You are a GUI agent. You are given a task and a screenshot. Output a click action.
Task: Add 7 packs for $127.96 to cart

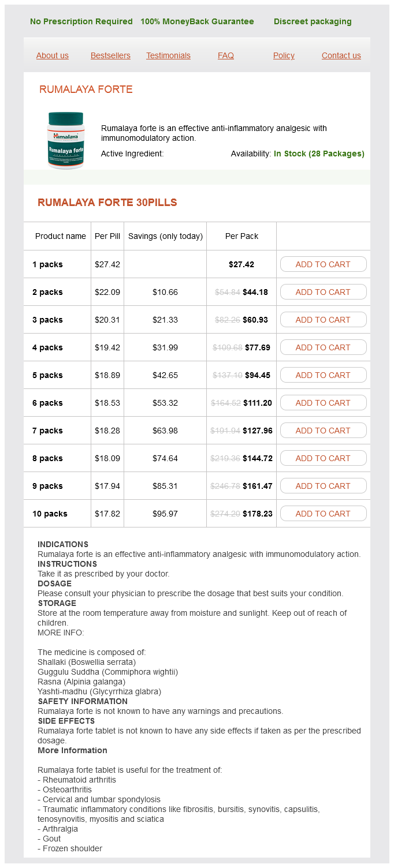click(x=323, y=431)
